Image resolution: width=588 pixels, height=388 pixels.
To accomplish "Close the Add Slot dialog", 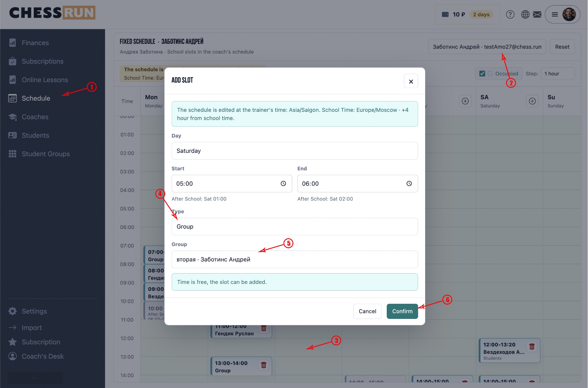I will tap(411, 81).
